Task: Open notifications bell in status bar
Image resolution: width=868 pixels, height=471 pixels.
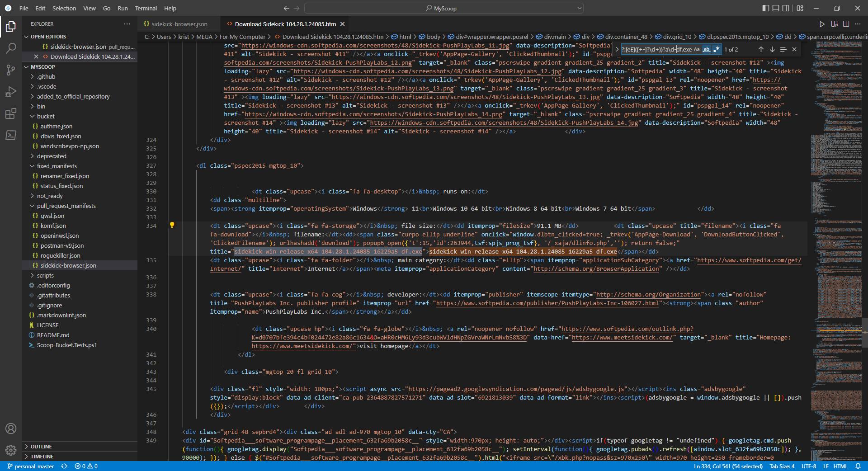Action: [x=858, y=466]
